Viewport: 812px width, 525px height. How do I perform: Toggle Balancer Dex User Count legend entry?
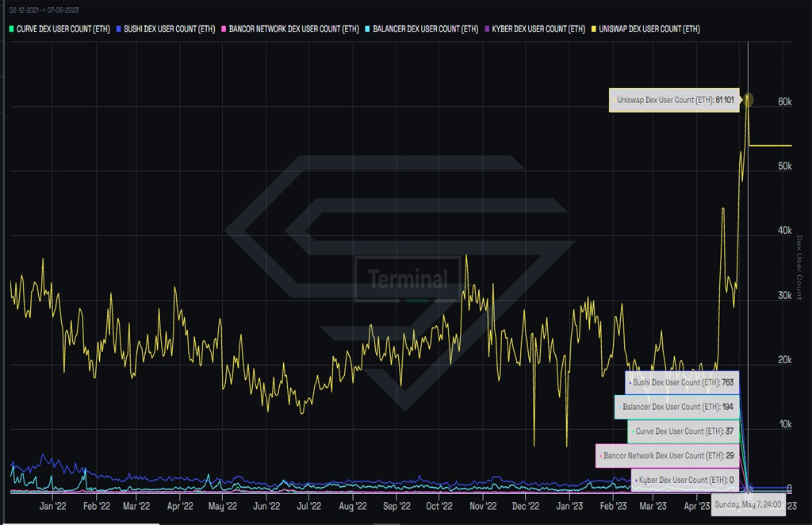(422, 29)
